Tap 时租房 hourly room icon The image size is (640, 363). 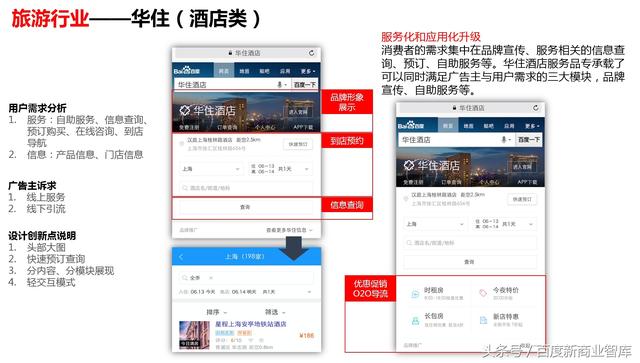[x=415, y=294]
